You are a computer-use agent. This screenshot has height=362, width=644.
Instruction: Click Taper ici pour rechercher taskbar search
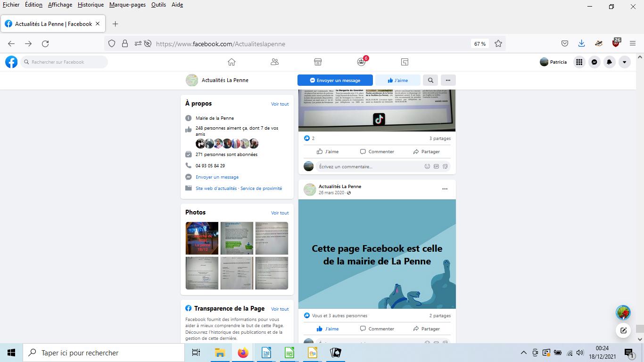104,353
